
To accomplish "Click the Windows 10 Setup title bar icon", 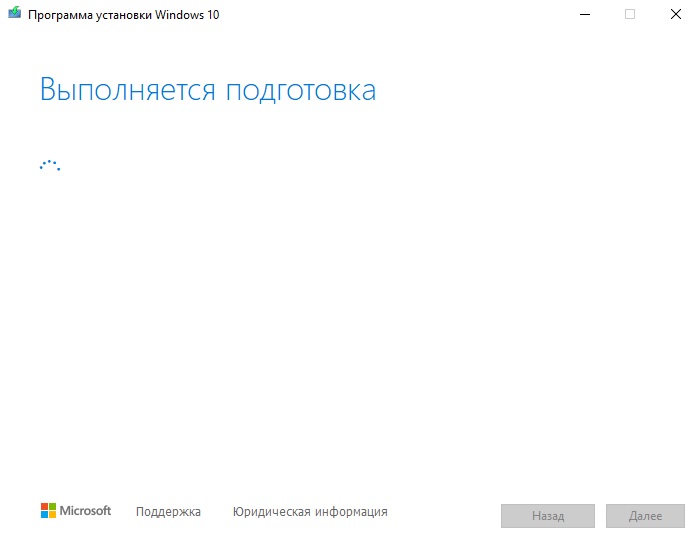I will tap(15, 13).
